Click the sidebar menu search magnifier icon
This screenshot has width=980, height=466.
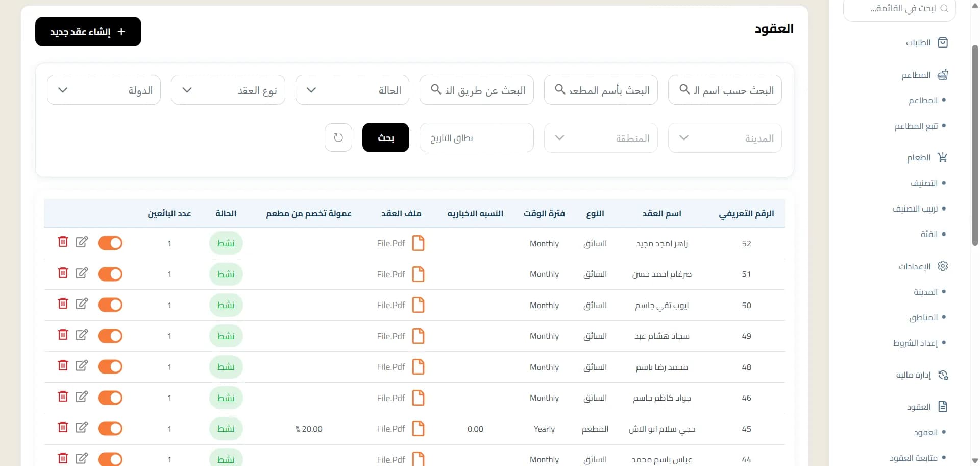[944, 8]
